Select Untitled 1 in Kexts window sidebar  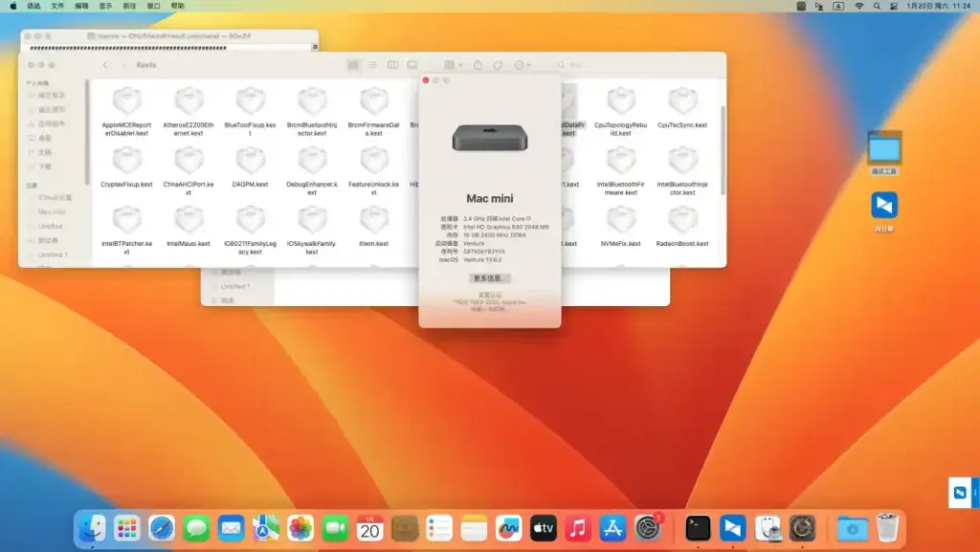click(x=53, y=254)
